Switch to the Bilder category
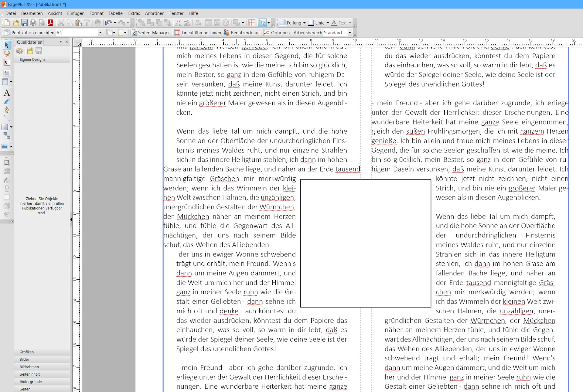 click(x=42, y=359)
